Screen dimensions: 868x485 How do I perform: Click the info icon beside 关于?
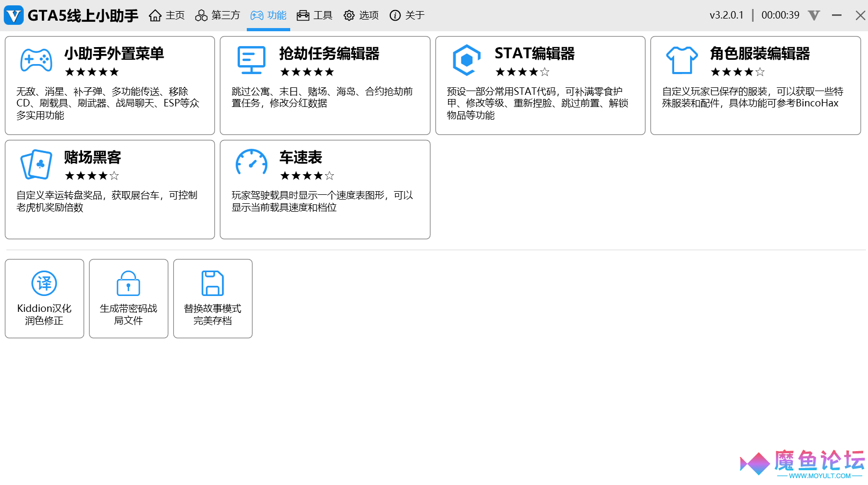(395, 15)
